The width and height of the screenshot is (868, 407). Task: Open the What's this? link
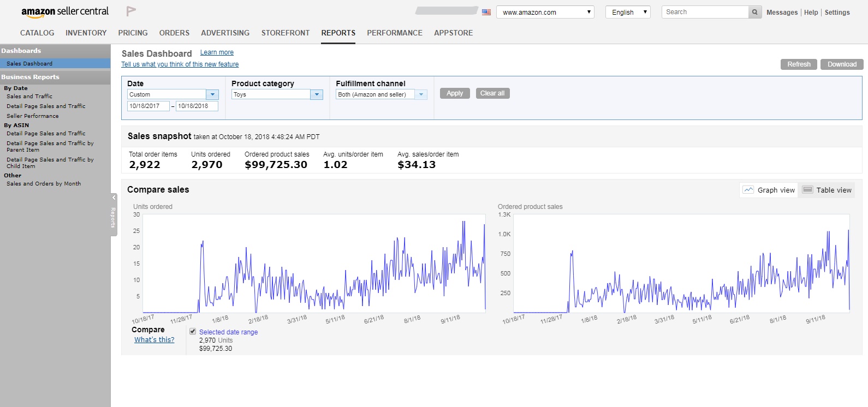coord(154,339)
